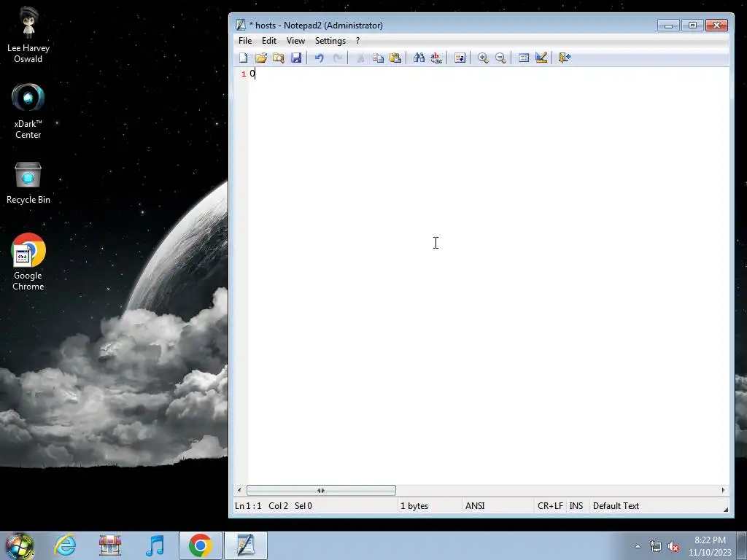Switch to Chrome in the taskbar
Image resolution: width=747 pixels, height=560 pixels.
(200, 545)
